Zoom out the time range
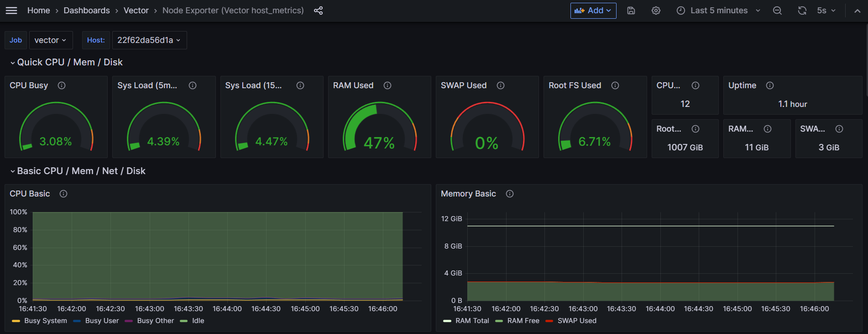Screen dimensions: 868x334 point(777,11)
